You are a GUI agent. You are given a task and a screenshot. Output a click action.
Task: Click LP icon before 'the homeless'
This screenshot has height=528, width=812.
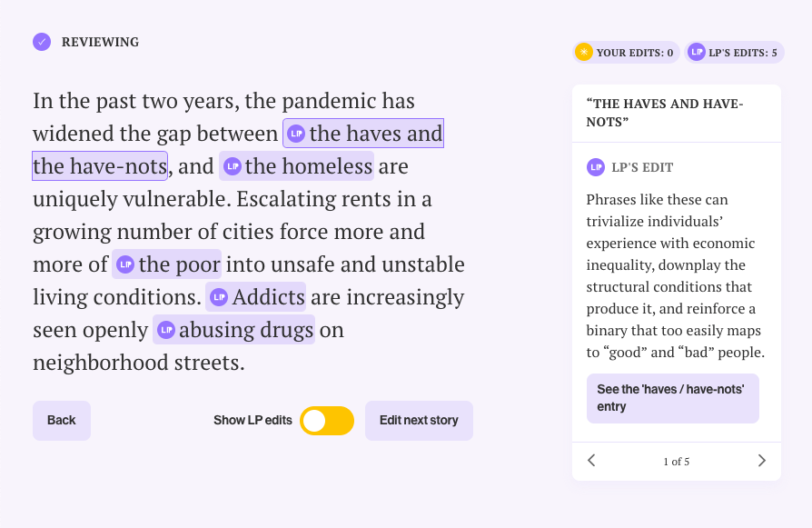[233, 166]
